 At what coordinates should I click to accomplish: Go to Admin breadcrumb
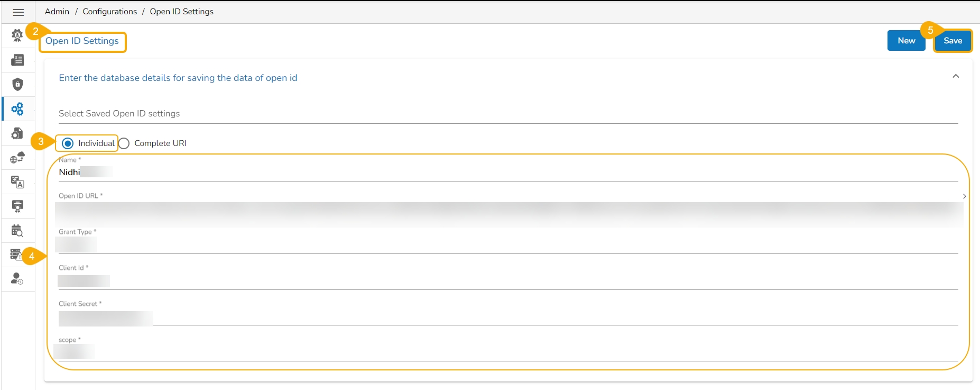(57, 12)
